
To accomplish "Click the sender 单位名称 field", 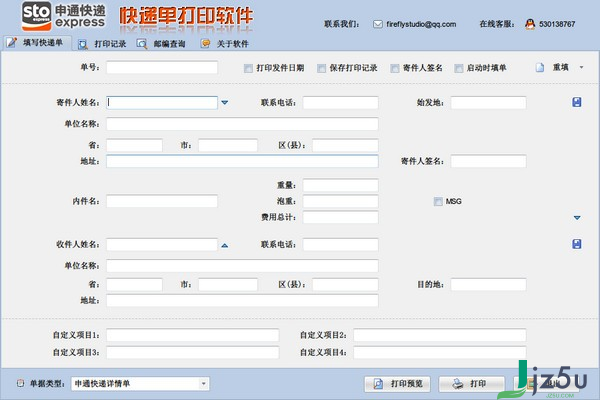I will click(242, 124).
